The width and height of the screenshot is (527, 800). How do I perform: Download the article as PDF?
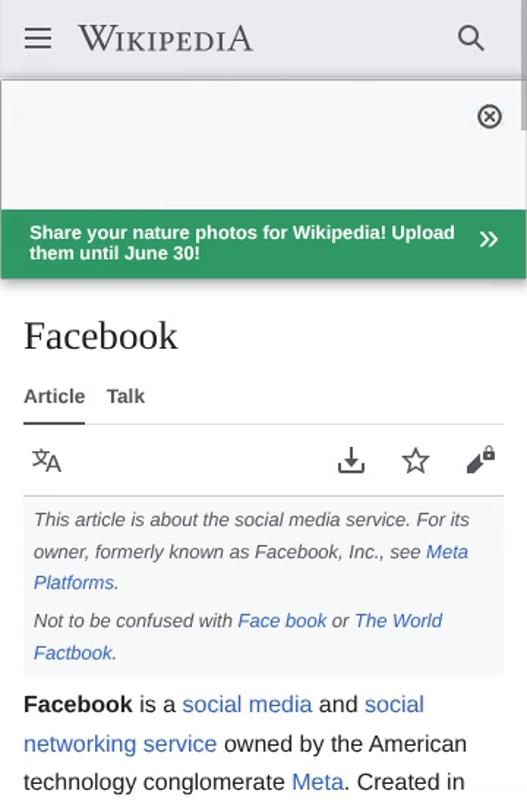coord(351,460)
